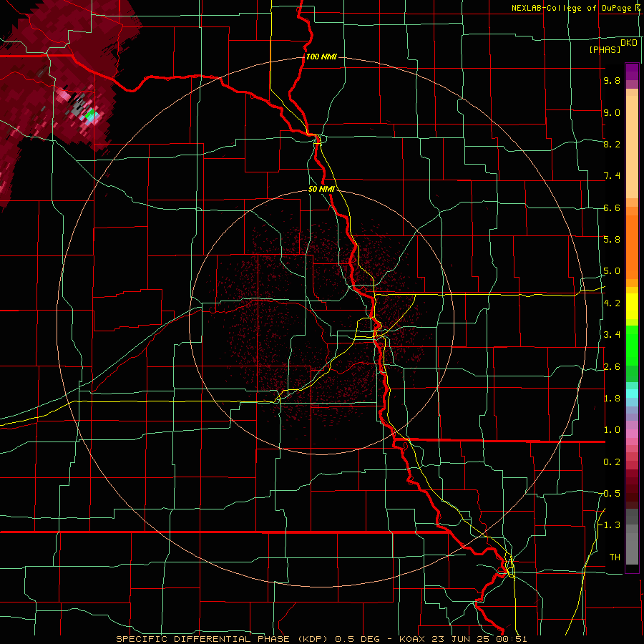Click the bright green segment of color bar
644x644 pixels.
click(632, 345)
